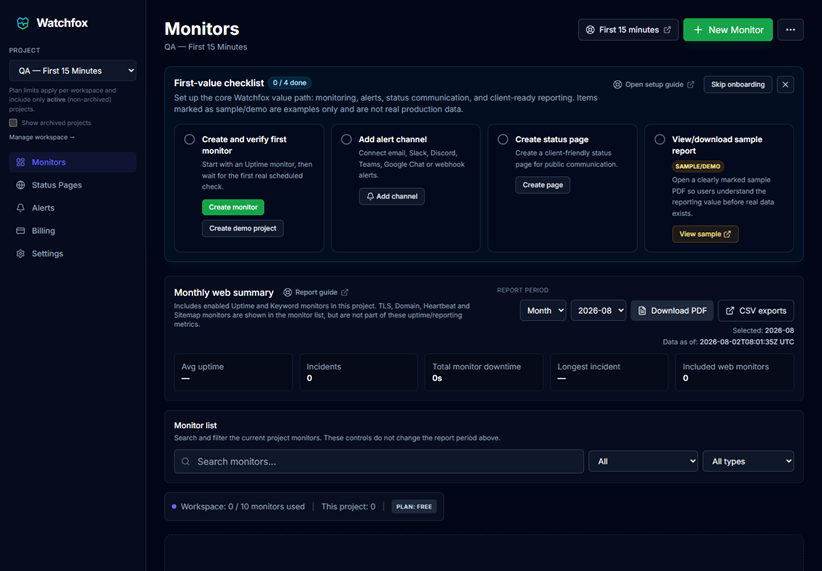Click Workspace: 0 / 10 monitors used text

click(243, 507)
